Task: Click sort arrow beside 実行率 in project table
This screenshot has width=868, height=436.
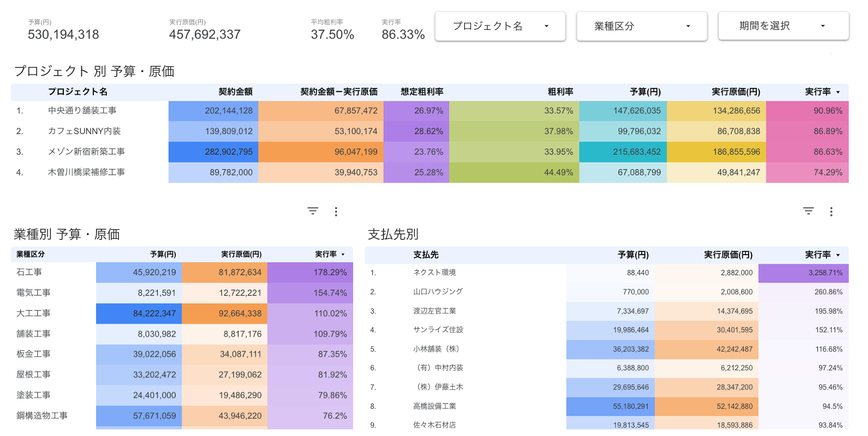Action: pyautogui.click(x=838, y=92)
